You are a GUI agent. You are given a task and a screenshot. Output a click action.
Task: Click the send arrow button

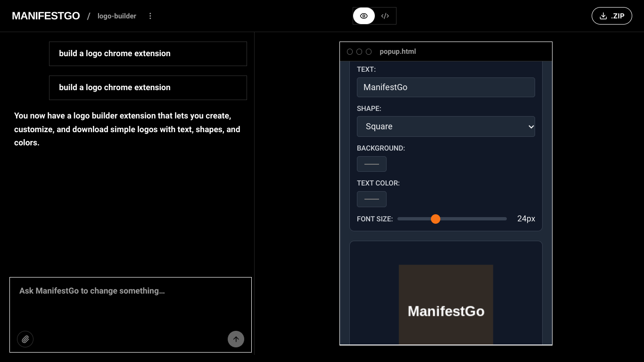pyautogui.click(x=236, y=339)
